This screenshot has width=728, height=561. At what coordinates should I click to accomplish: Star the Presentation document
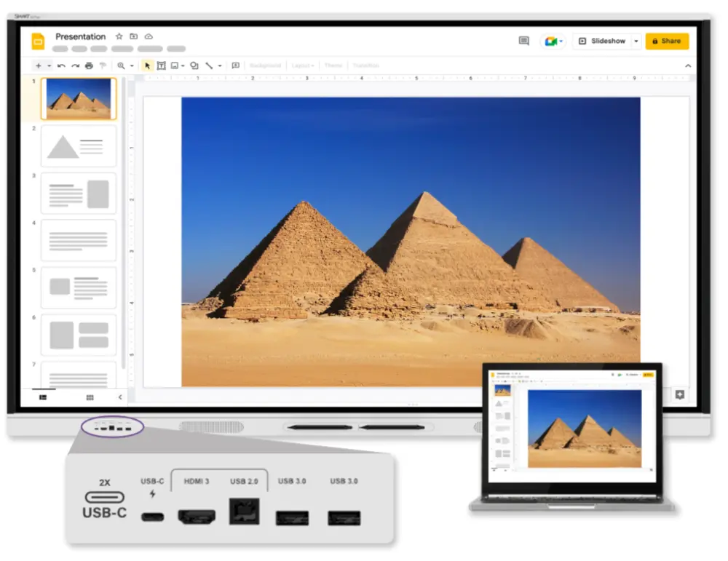click(x=119, y=36)
